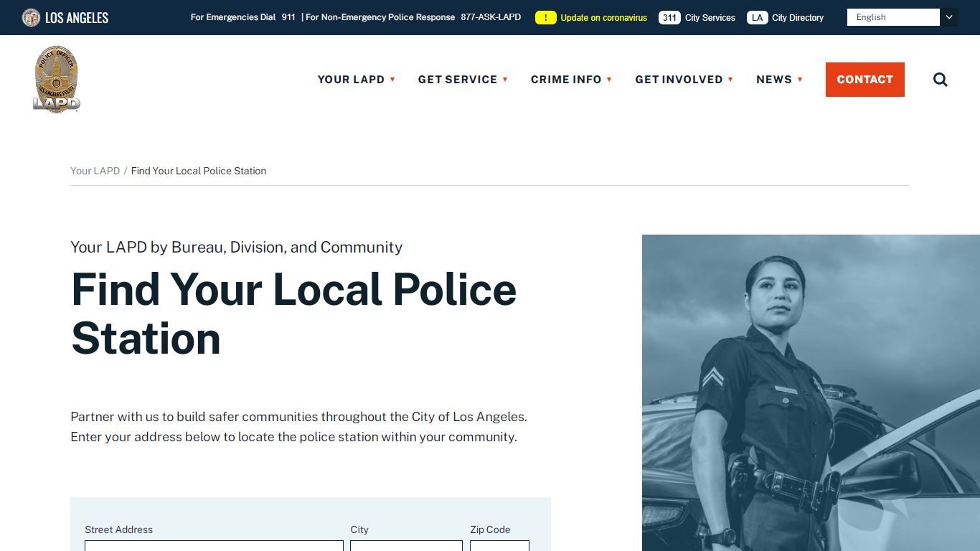This screenshot has height=551, width=980.
Task: Focus the Street Address input field
Action: pos(214,546)
